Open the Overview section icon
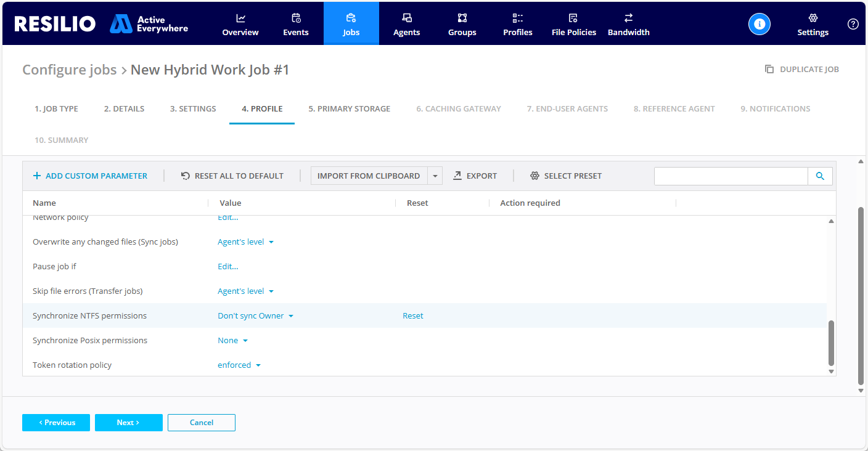The image size is (868, 451). [240, 18]
